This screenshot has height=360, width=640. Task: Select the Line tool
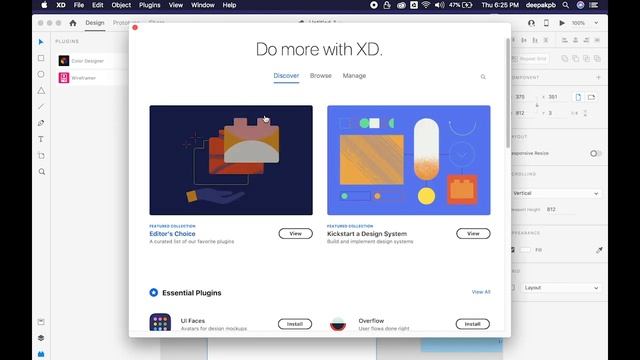click(41, 107)
